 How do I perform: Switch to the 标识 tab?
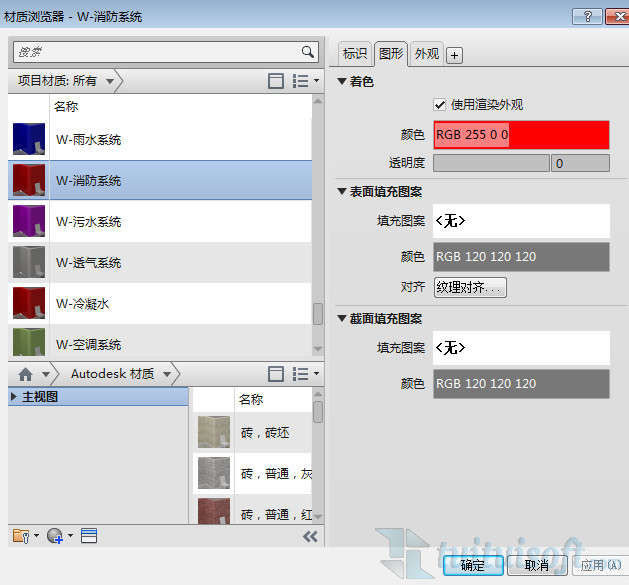coord(355,54)
